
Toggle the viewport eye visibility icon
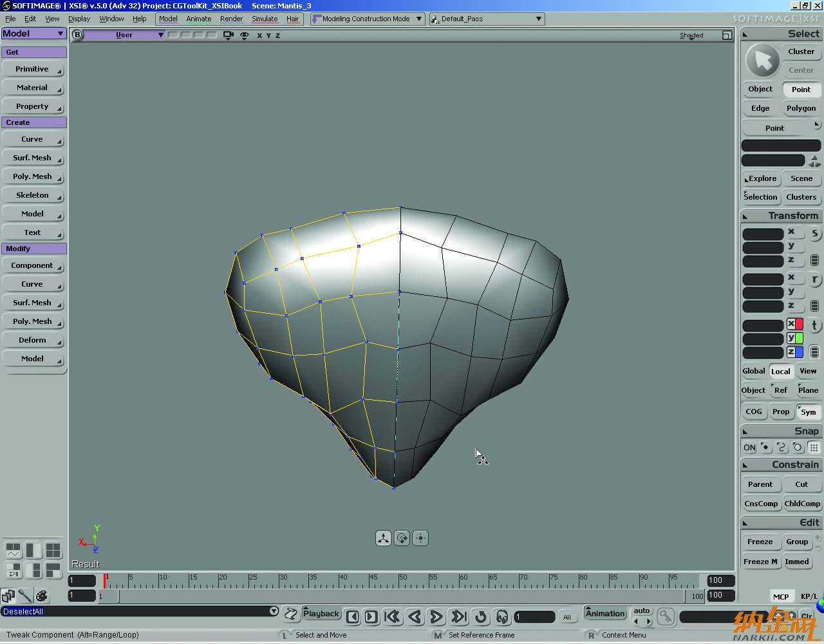click(245, 35)
